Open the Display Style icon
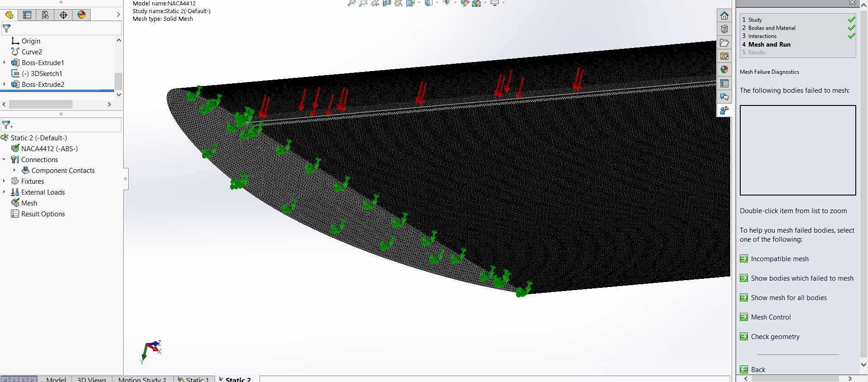The image size is (868, 382). [x=429, y=3]
